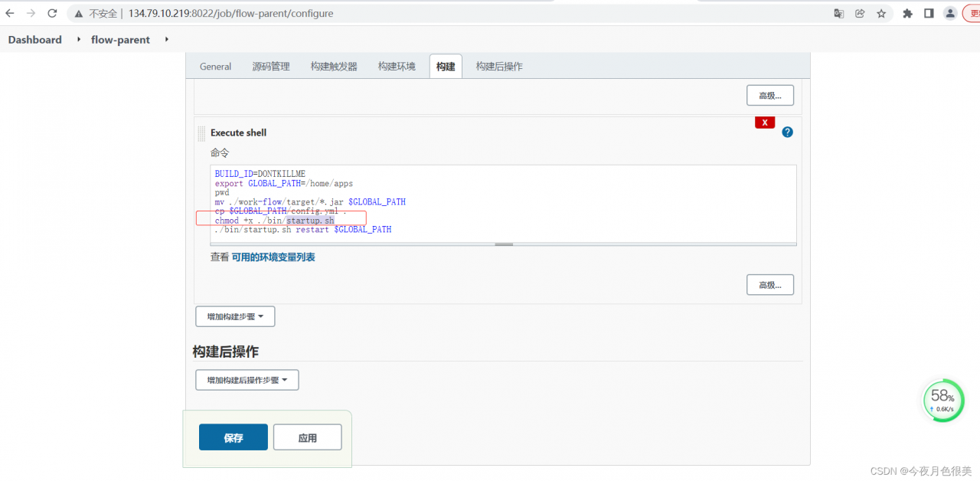Click the 高级... button below the command box
This screenshot has width=980, height=481.
coord(770,285)
